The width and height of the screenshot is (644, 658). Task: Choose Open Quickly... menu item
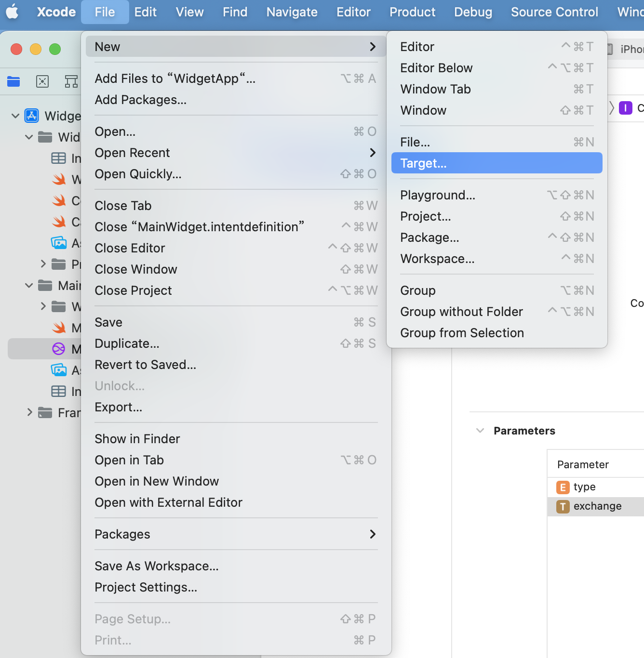pyautogui.click(x=236, y=173)
